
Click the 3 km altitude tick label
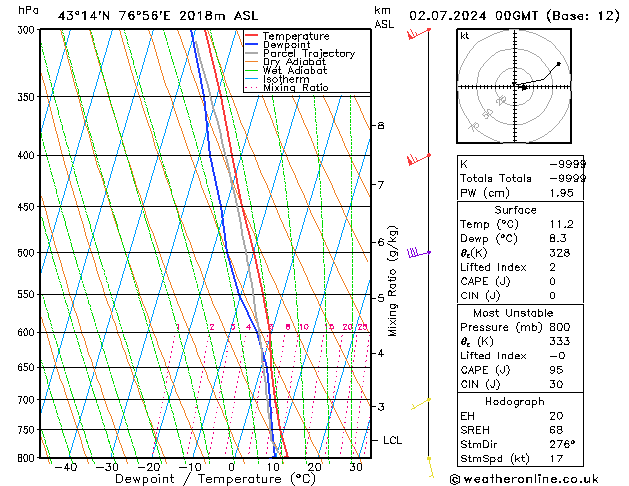(x=381, y=407)
